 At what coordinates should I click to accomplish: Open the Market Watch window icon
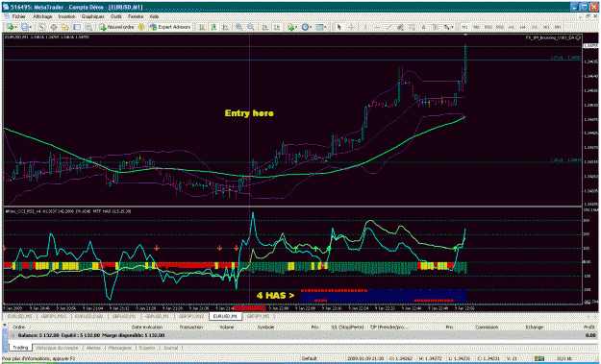pos(41,27)
